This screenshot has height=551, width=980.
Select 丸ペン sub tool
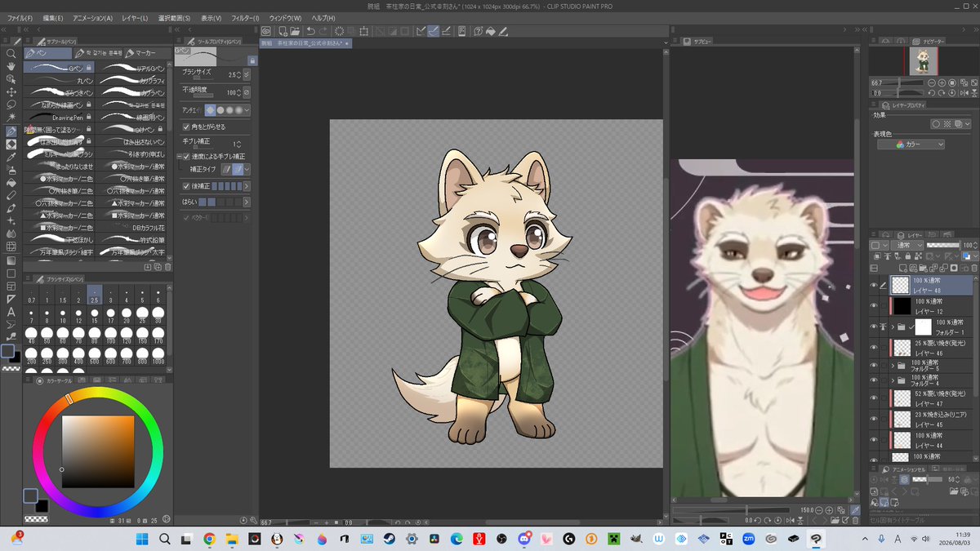coord(60,80)
